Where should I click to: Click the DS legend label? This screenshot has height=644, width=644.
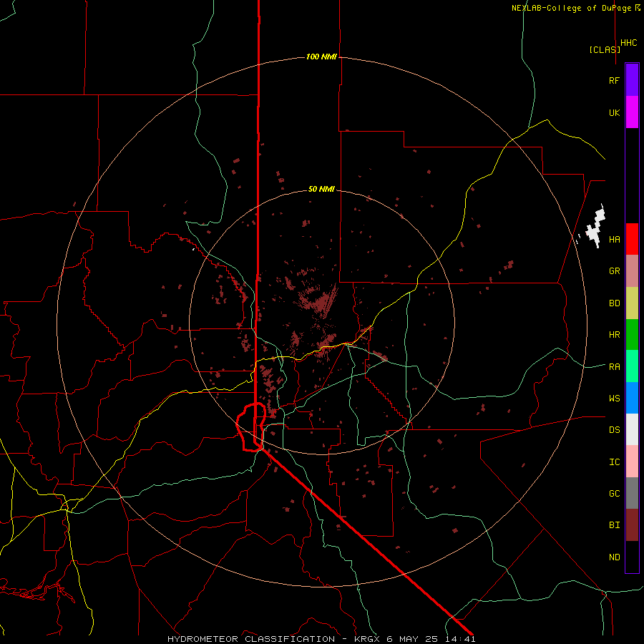pyautogui.click(x=614, y=430)
